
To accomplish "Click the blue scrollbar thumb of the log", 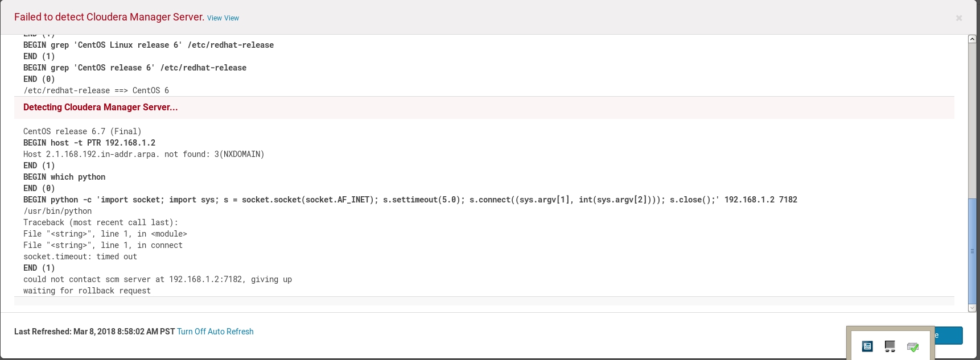I will 972,250.
